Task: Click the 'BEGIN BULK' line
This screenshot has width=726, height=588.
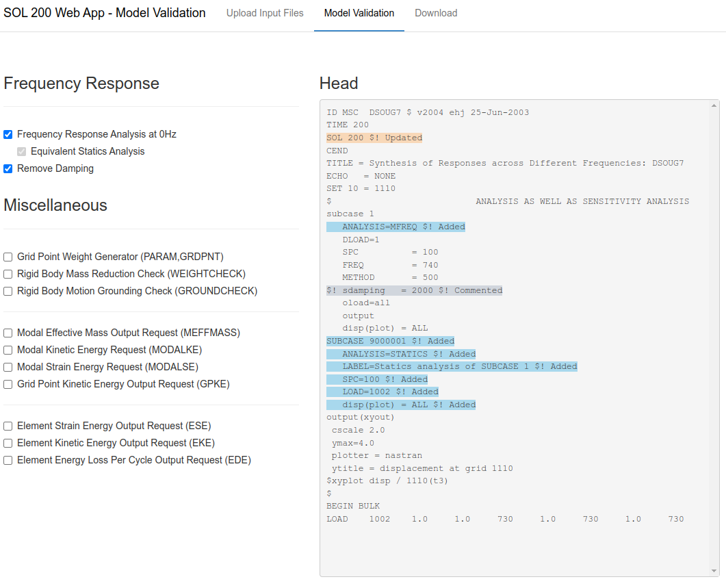Action: 353,506
